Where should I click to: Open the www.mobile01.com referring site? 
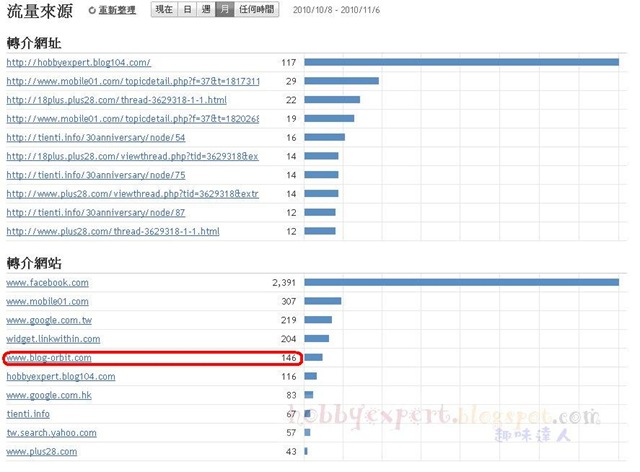[x=47, y=301]
